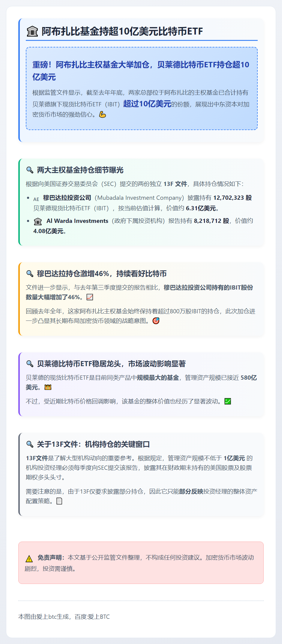Click bold text 13F 文件 in the intro line
The width and height of the screenshot is (282, 644).
[x=175, y=184]
